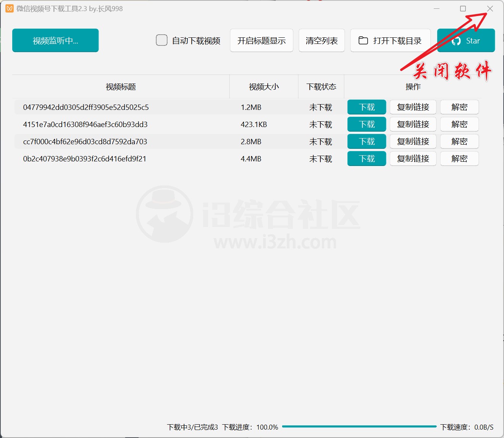Clear the list with 清空列表

321,40
